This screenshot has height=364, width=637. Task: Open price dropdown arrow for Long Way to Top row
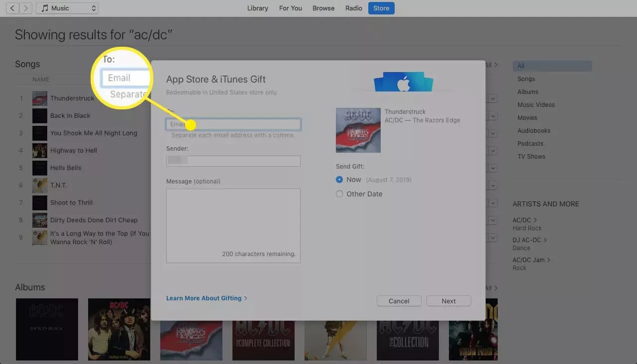pyautogui.click(x=493, y=238)
